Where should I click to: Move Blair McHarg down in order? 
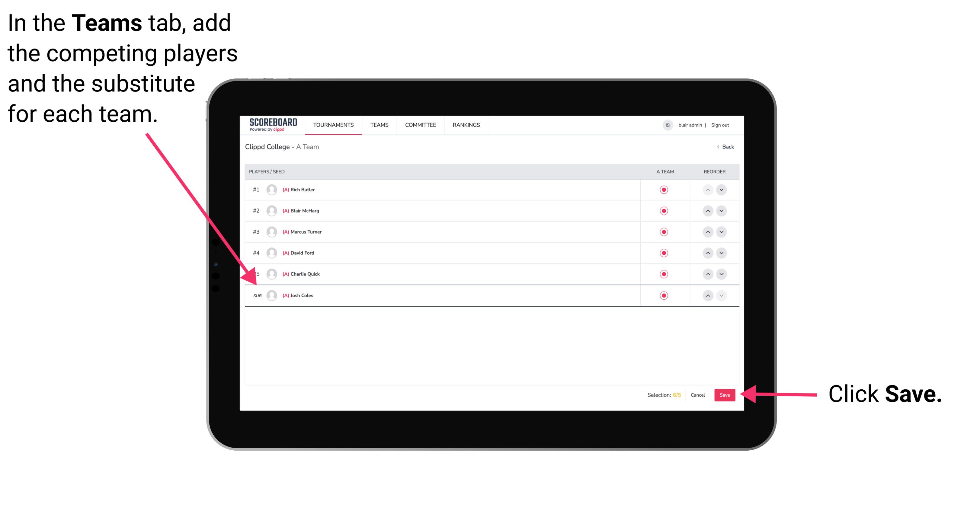tap(721, 211)
